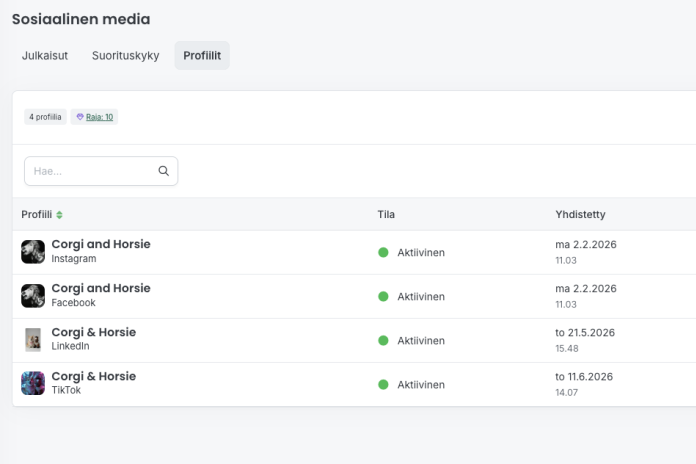
Task: Switch to the Suorituskyky tab
Action: click(126, 56)
